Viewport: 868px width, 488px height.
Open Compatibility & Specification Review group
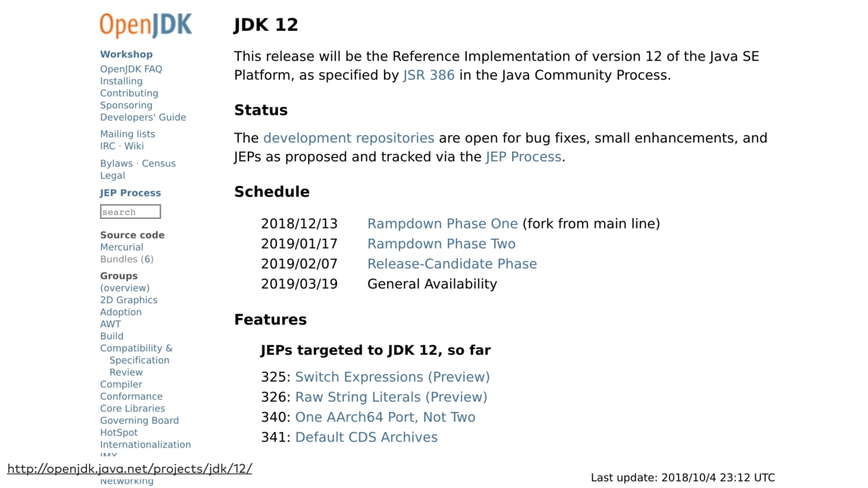136,360
